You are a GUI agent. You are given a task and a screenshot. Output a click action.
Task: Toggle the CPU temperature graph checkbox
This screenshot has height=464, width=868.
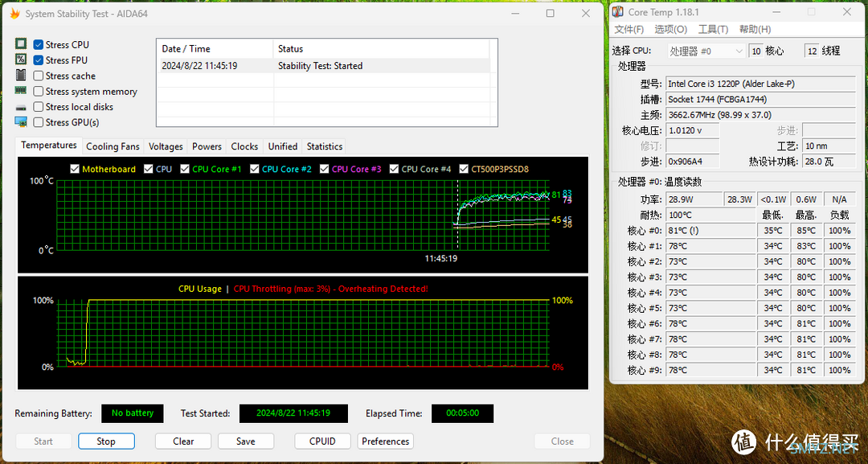pos(149,169)
